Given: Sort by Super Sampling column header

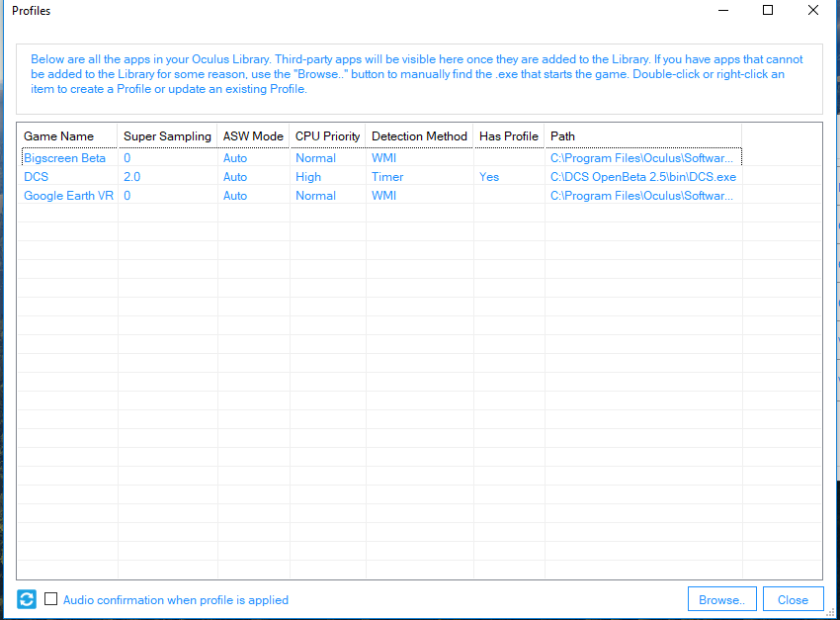Looking at the screenshot, I should point(167,136).
